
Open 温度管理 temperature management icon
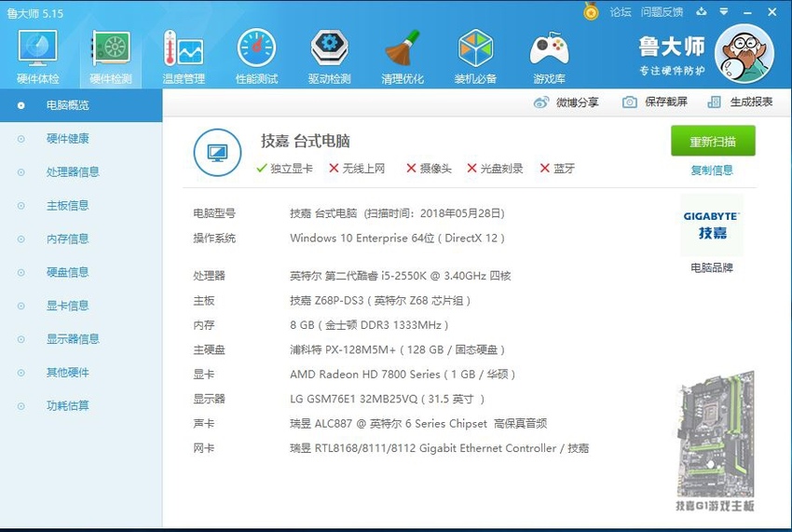point(184,56)
